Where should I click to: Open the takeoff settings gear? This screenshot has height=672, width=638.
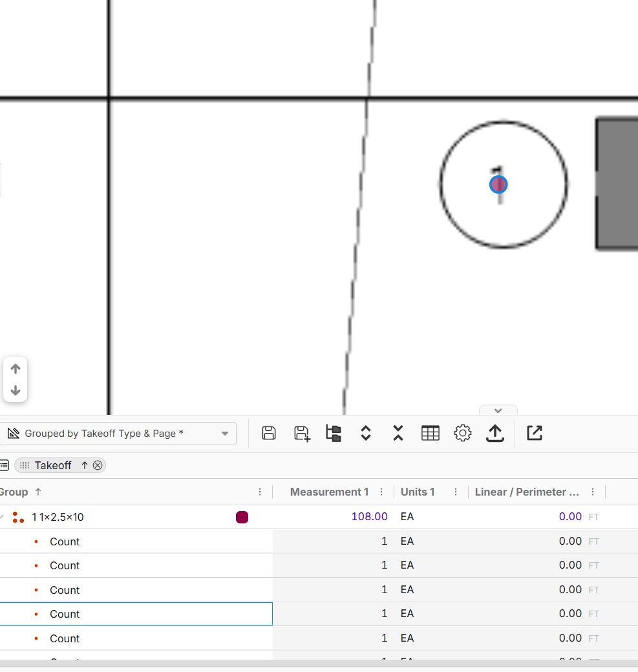click(x=463, y=433)
